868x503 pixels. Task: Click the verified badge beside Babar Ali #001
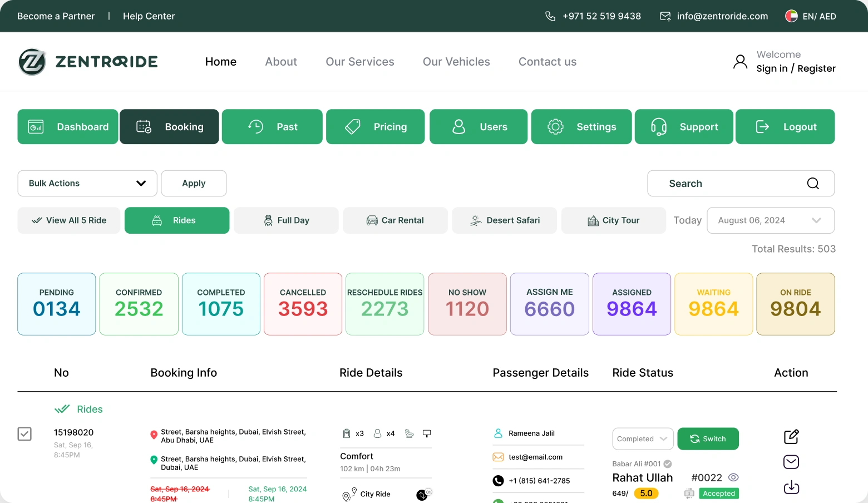click(x=668, y=464)
